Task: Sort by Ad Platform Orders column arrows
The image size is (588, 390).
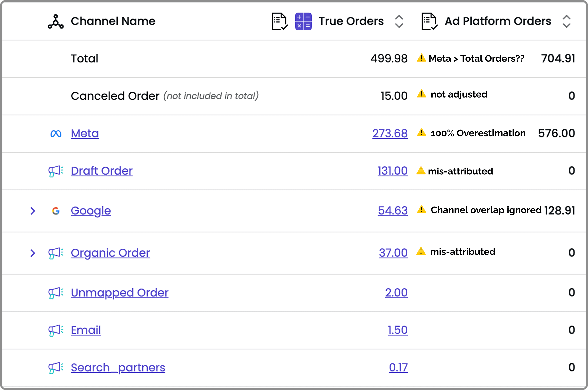Action: pyautogui.click(x=566, y=21)
